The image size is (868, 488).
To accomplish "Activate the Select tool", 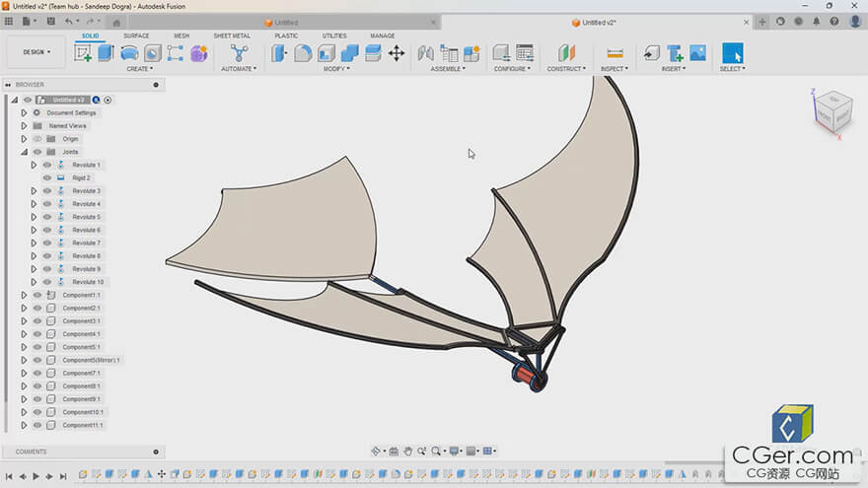I will pos(732,53).
